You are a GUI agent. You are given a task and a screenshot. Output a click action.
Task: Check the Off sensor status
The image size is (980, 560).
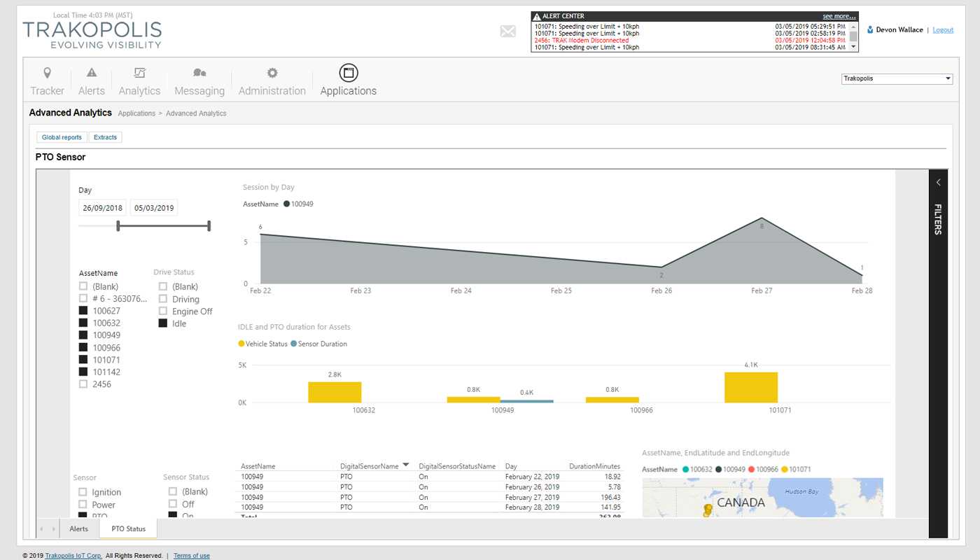[x=173, y=504]
